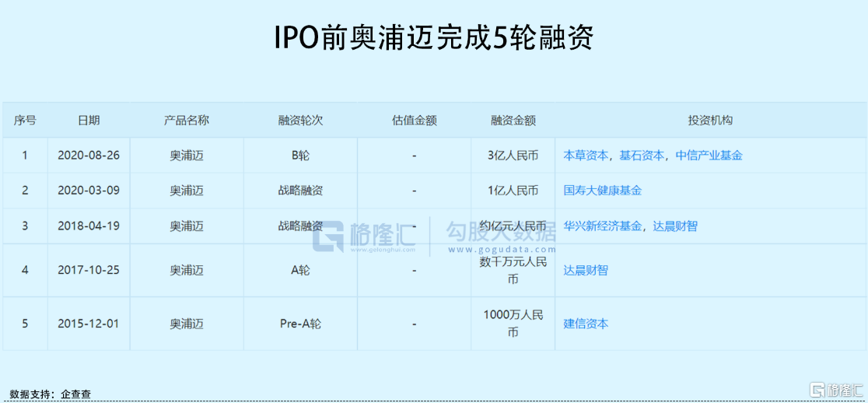Select 奥浦迈 in the 2015-12-01 row
The width and height of the screenshot is (868, 403).
point(187,324)
